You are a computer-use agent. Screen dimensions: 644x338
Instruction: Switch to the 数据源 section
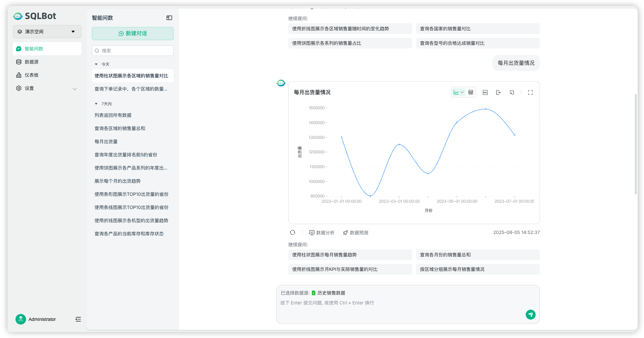pos(32,62)
